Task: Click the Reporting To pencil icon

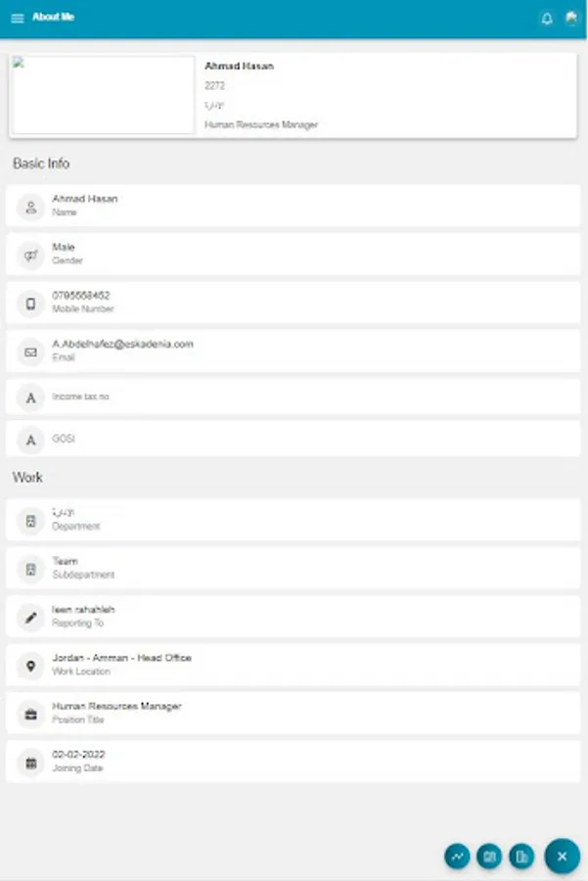Action: click(31, 617)
